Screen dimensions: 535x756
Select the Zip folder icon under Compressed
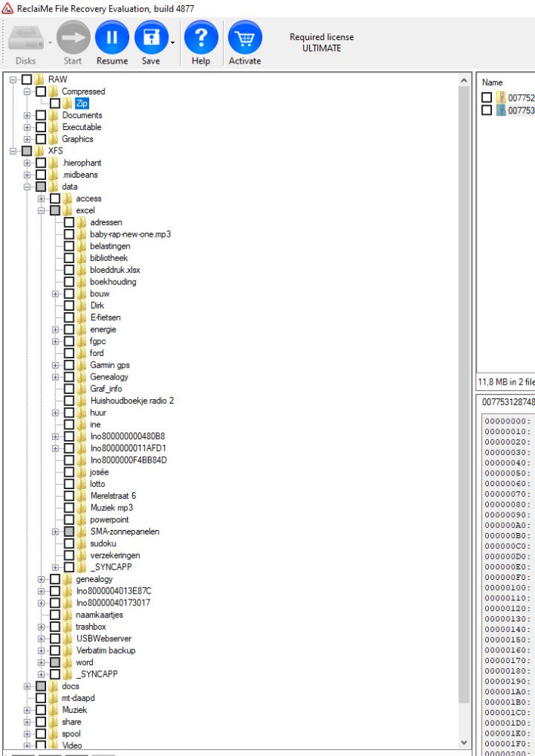tap(67, 104)
